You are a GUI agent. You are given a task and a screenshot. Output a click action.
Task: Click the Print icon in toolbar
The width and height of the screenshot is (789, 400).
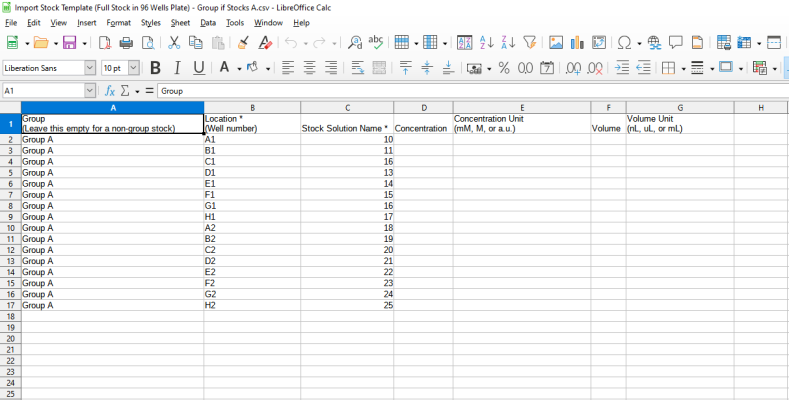pos(126,43)
